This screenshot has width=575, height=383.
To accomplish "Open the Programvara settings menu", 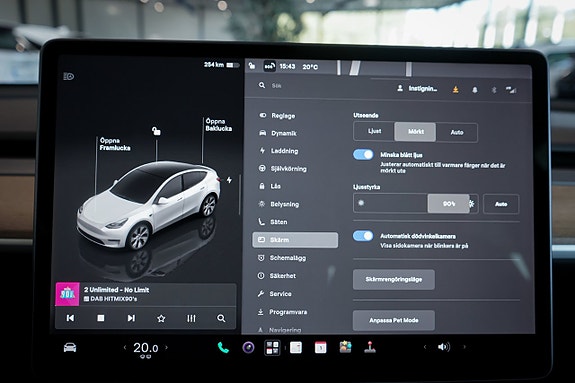I will pyautogui.click(x=282, y=312).
